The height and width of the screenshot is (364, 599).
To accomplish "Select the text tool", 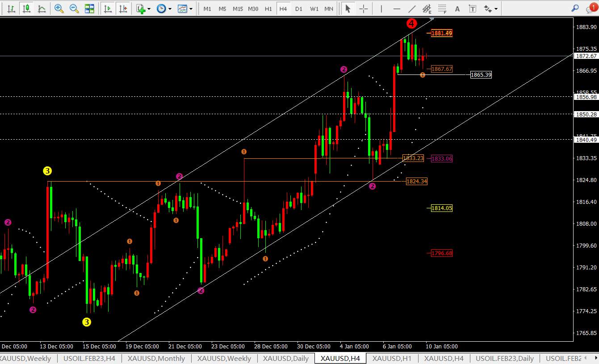I will tap(457, 8).
